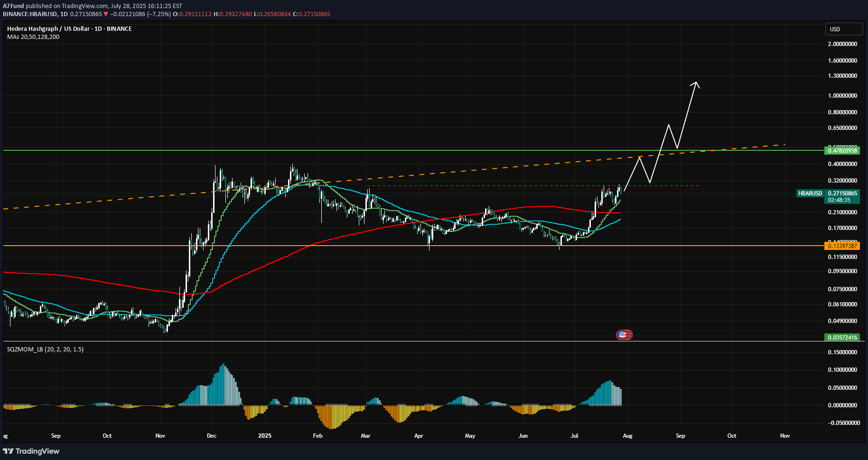This screenshot has height=460, width=868.
Task: Click the 0.10000000 momentum axis label
Action: pyautogui.click(x=842, y=369)
